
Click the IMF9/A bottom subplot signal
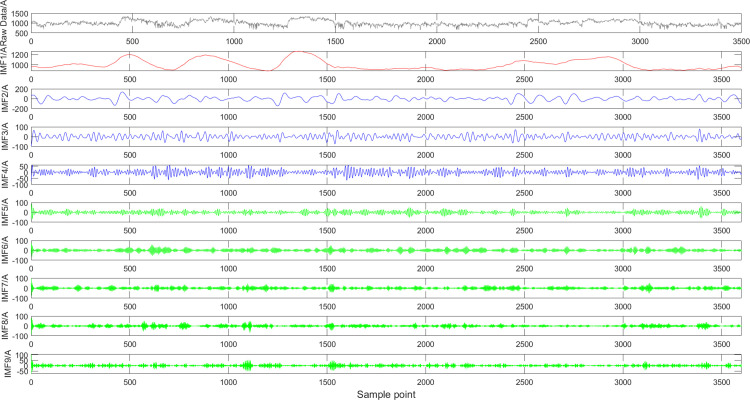[x=386, y=366]
